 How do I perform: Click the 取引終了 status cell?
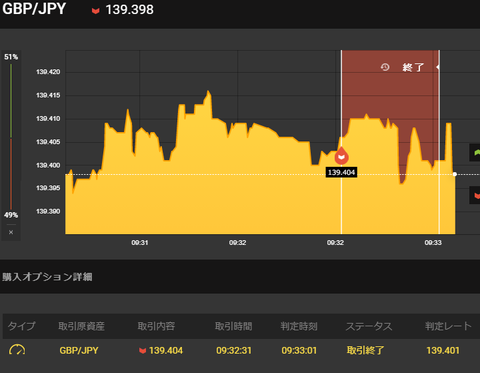[365, 350]
